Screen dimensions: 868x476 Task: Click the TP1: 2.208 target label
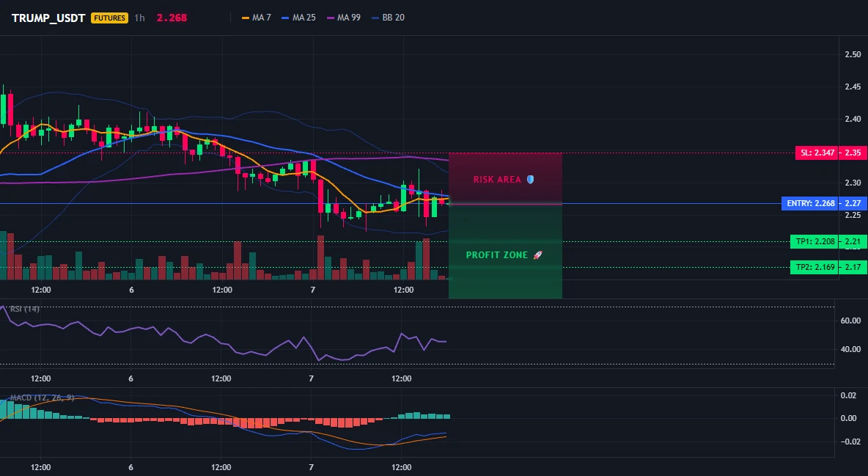pos(814,241)
